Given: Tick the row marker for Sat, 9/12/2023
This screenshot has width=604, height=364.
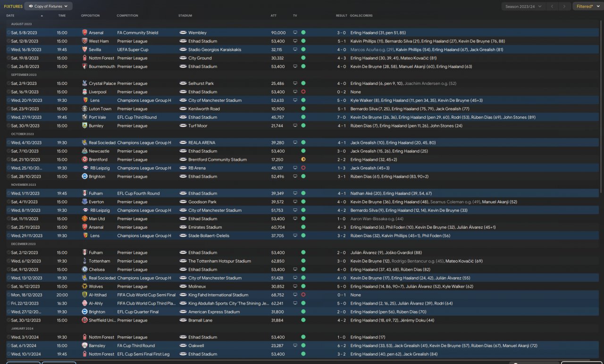Looking at the screenshot, I should coord(8,270).
